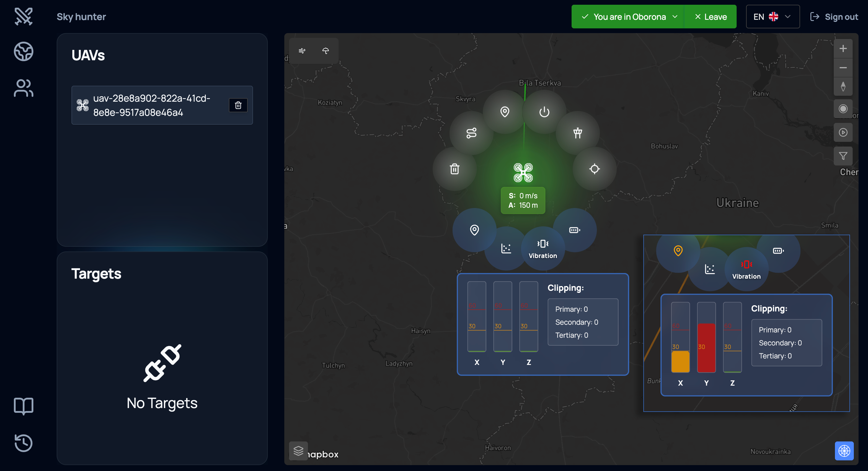Toggle the record circle map control

pos(843,108)
